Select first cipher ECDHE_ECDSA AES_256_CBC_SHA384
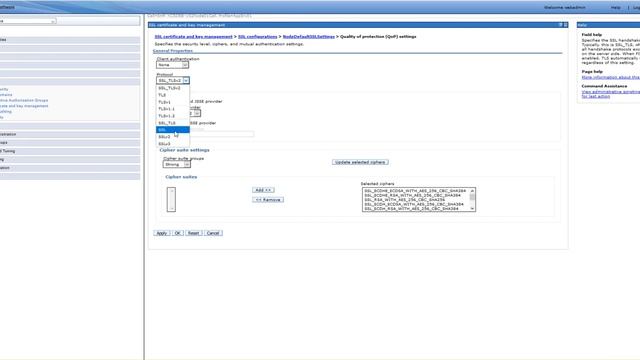The width and height of the screenshot is (640, 360). pos(415,191)
